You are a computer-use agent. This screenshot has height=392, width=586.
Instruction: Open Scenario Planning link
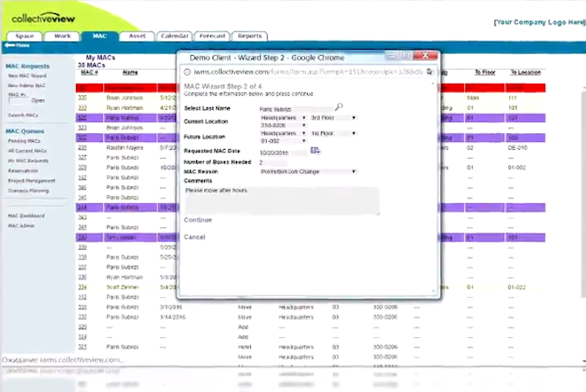tap(29, 191)
